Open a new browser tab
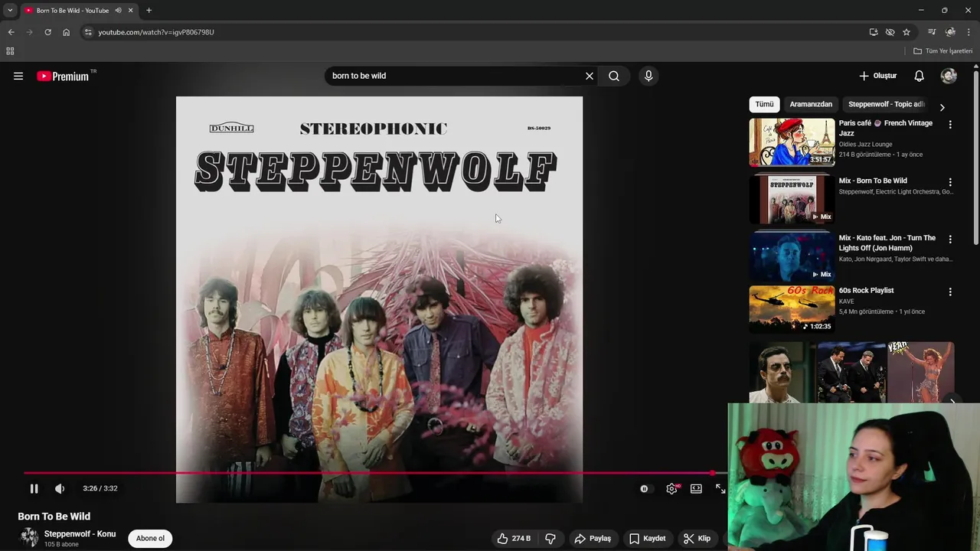The image size is (980, 551). [x=149, y=11]
